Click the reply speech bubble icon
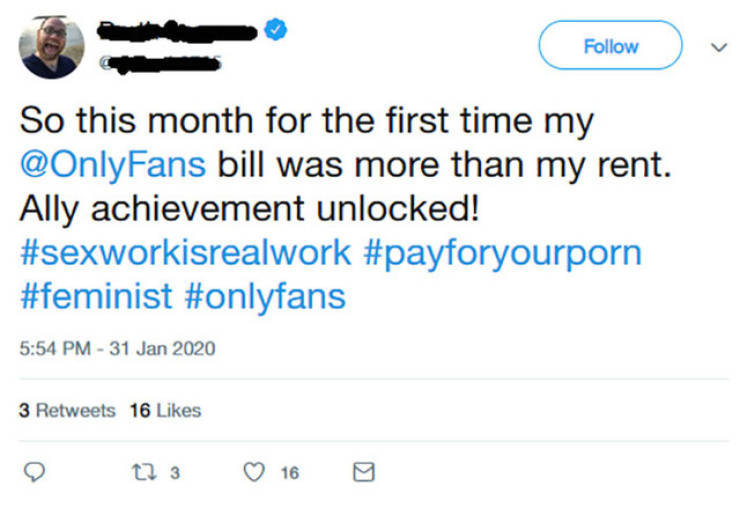 click(x=32, y=472)
